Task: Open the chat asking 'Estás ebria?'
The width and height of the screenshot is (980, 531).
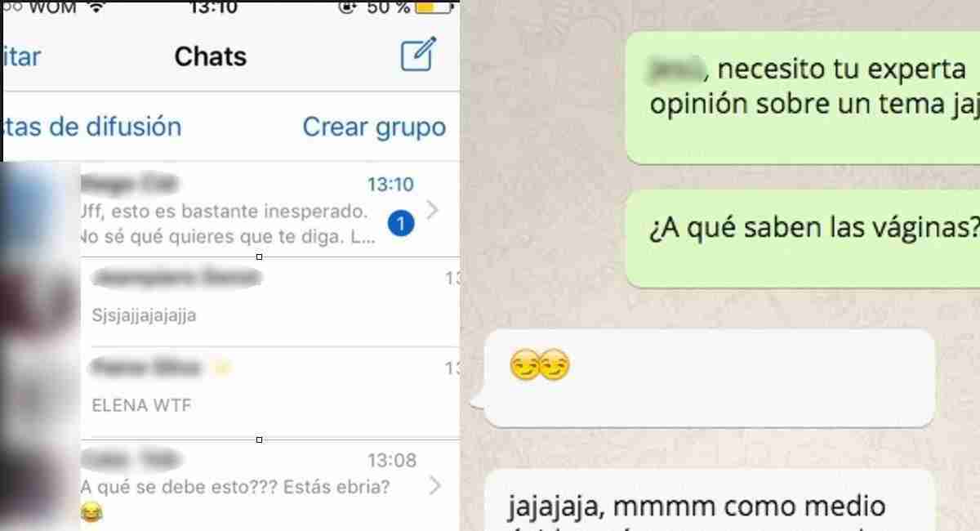Action: [269, 485]
